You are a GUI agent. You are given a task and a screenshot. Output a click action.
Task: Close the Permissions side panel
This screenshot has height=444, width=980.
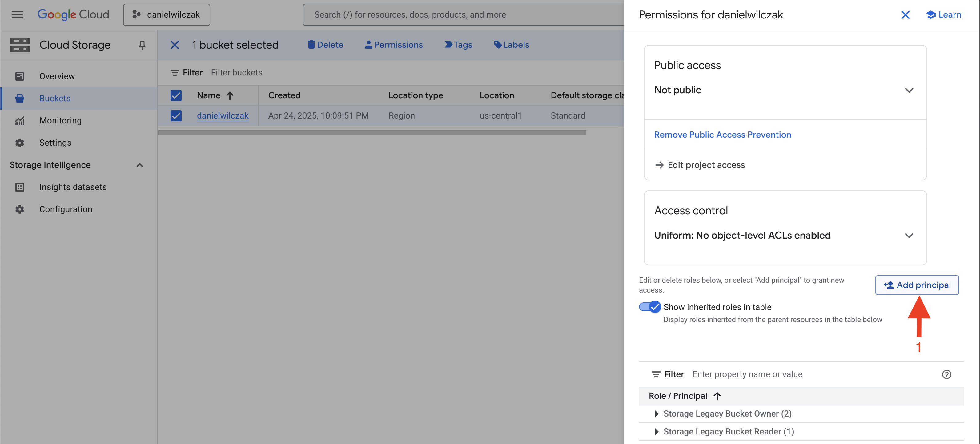[905, 14]
